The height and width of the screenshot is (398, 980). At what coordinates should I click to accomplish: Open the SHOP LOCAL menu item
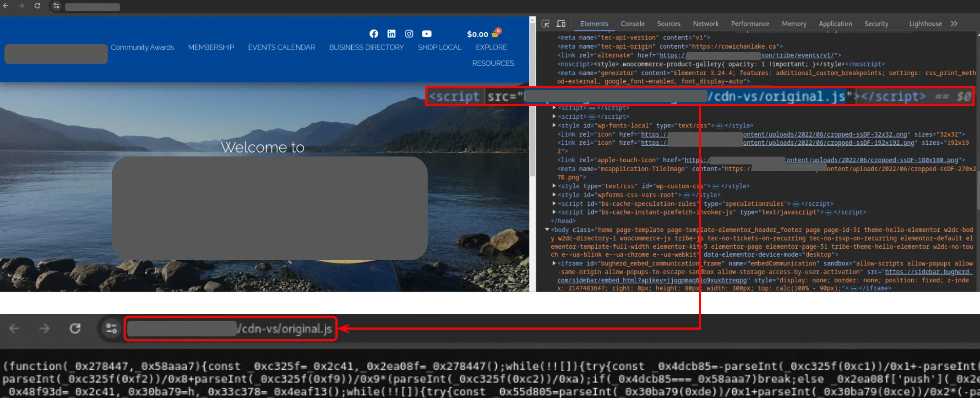pyautogui.click(x=439, y=47)
